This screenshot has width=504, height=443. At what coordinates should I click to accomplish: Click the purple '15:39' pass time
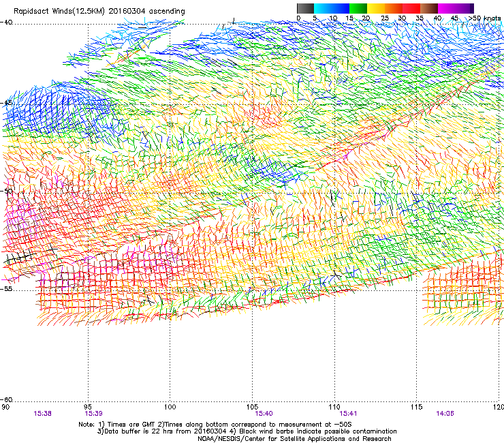coord(93,414)
